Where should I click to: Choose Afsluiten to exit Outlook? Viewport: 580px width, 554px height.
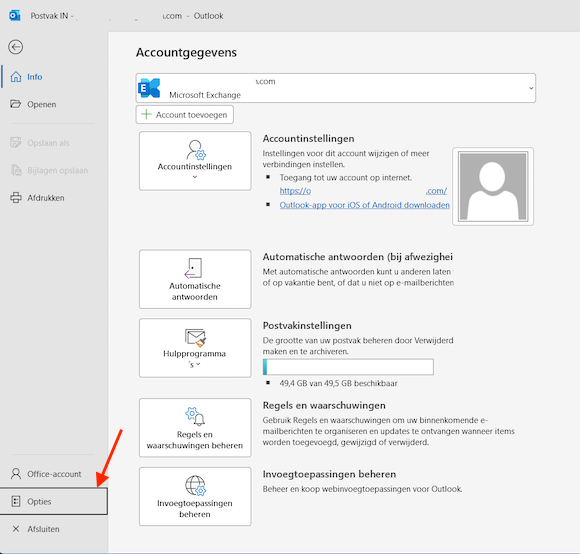pyautogui.click(x=55, y=529)
